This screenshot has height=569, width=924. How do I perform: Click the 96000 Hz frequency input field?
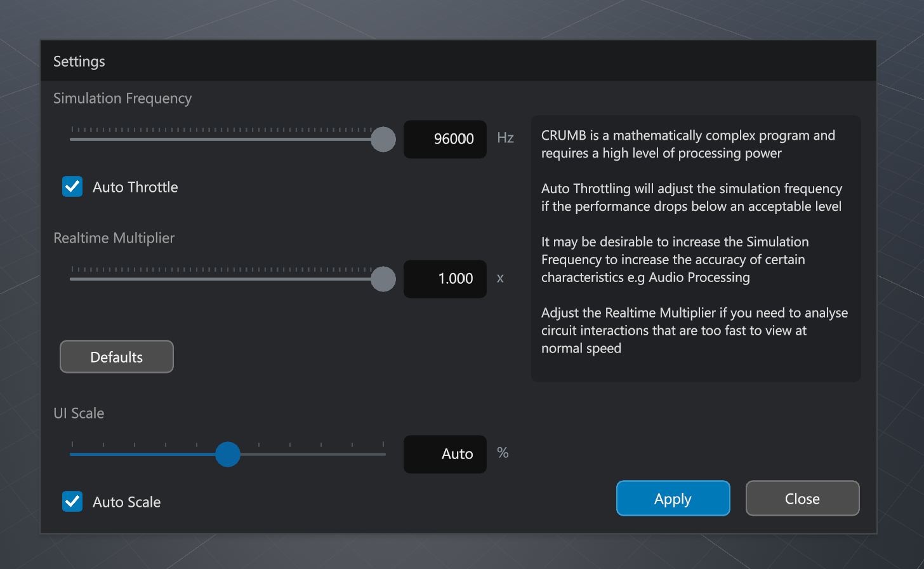[445, 139]
